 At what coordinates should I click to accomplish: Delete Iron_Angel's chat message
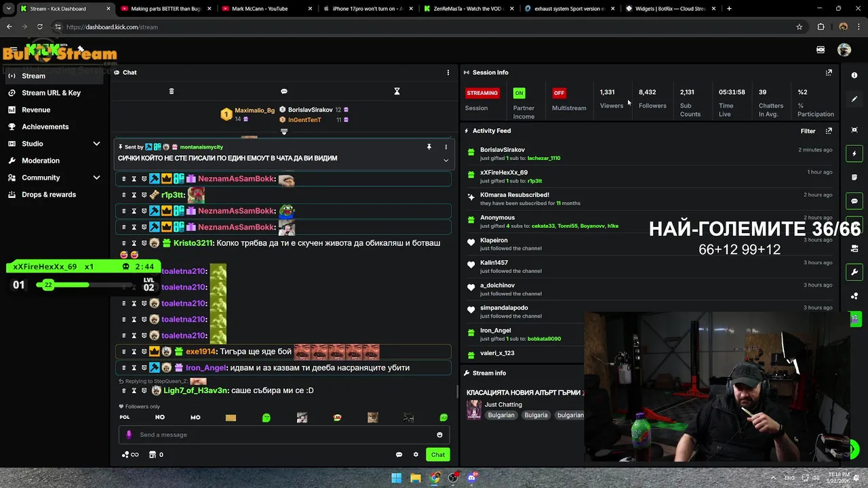tap(123, 368)
